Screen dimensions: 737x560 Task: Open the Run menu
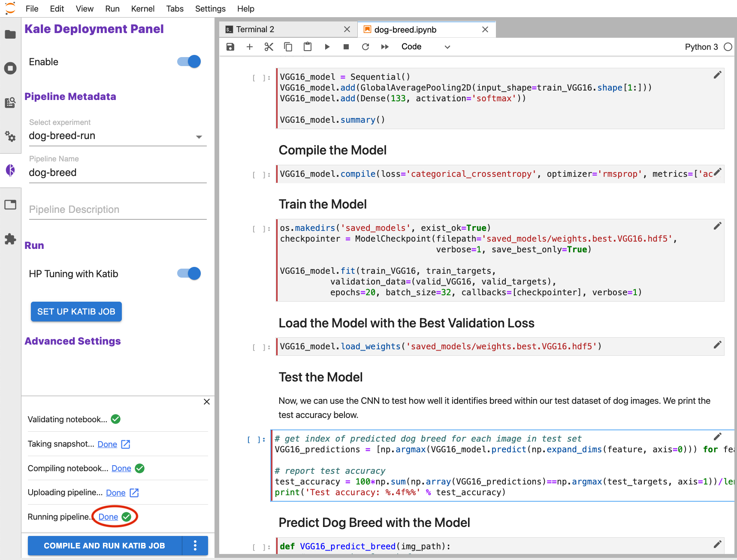click(112, 9)
